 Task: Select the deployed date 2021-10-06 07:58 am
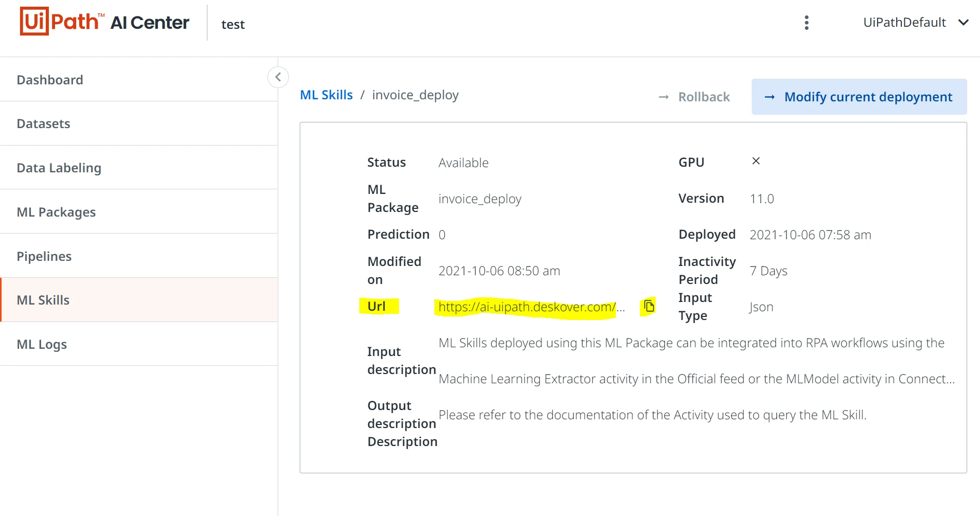(x=810, y=235)
